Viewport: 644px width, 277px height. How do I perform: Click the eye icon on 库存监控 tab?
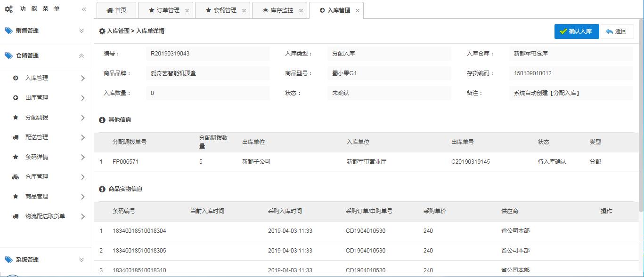265,10
